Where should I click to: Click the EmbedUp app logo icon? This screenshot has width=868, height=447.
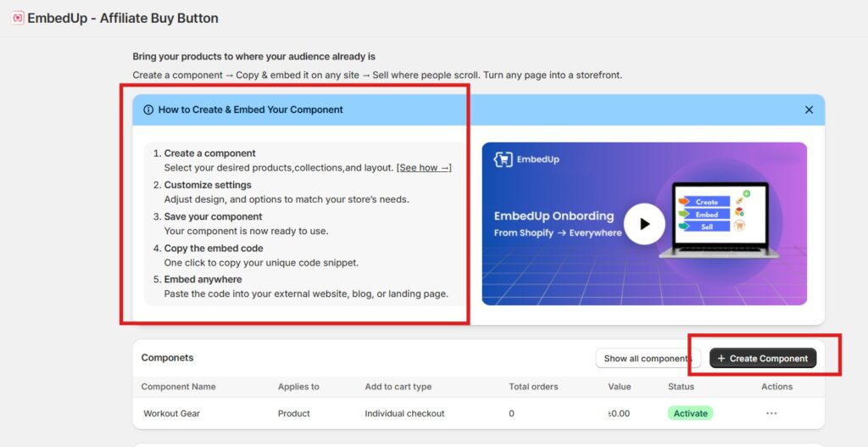tap(17, 18)
